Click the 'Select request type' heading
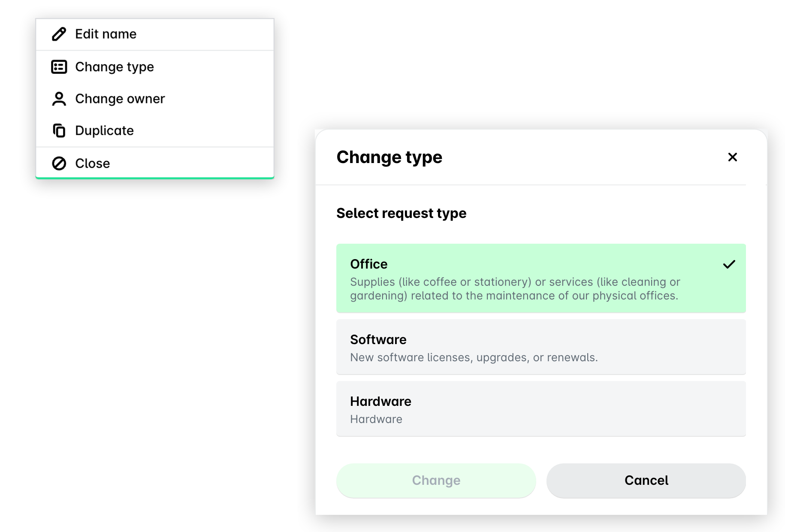 (401, 213)
